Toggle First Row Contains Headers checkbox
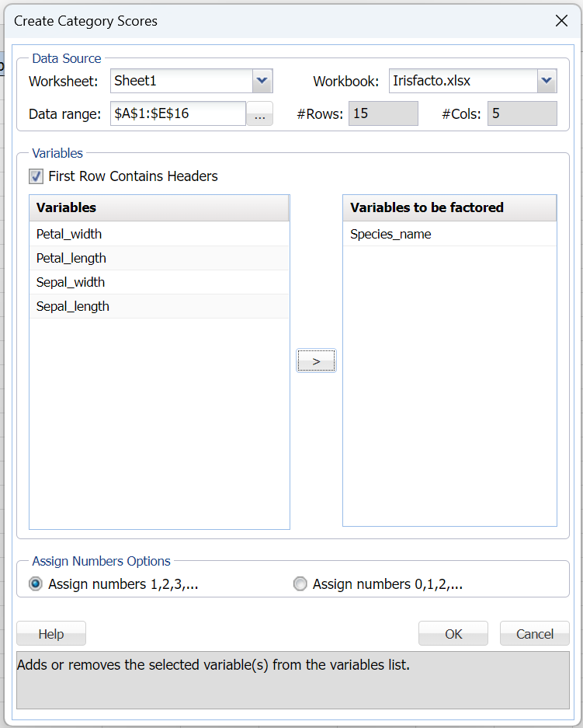Screen dimensions: 583x728 coord(36,176)
